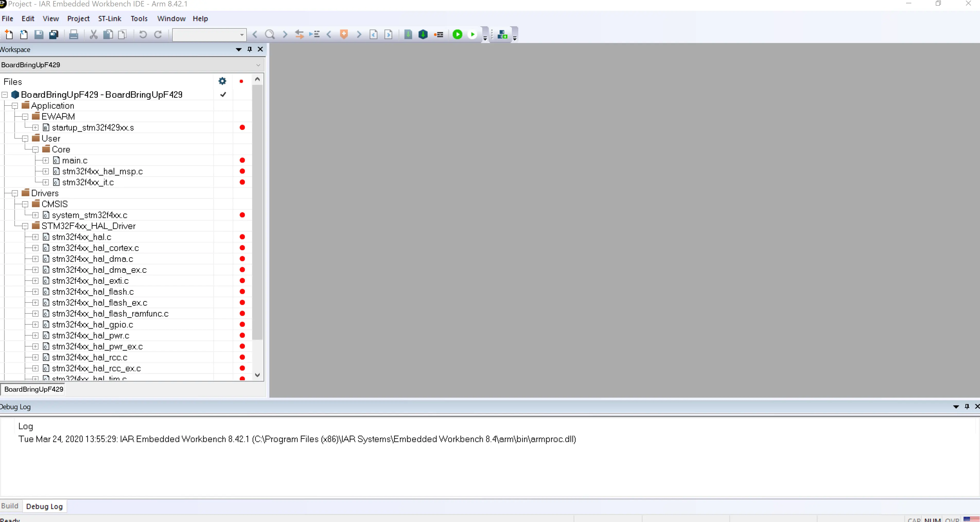Click Download and Debug green play button
This screenshot has width=980, height=522.
[457, 35]
